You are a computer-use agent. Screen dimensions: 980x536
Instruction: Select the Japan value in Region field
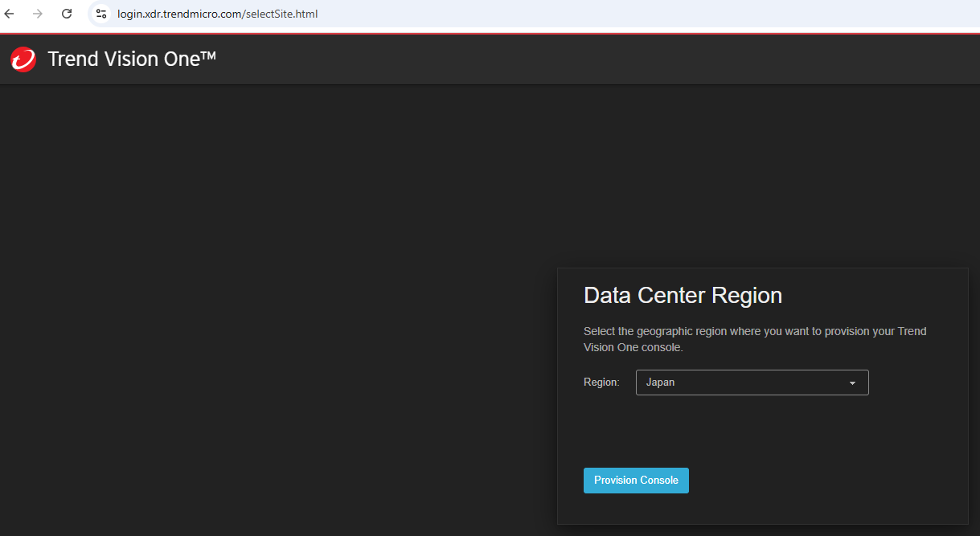click(x=660, y=383)
